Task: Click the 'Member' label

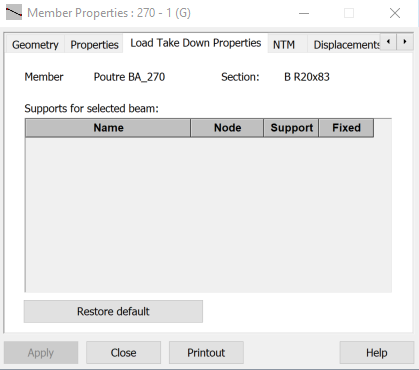Action: click(x=44, y=77)
